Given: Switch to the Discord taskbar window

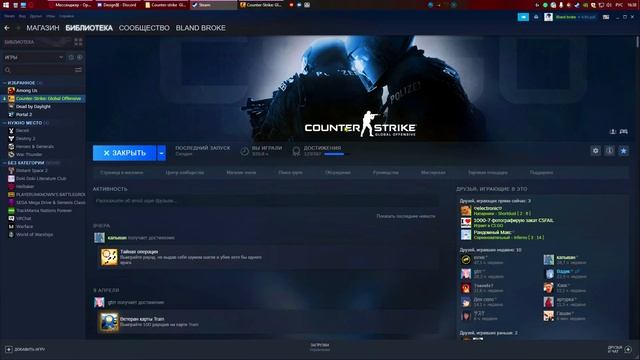Looking at the screenshot, I should coord(118,5).
